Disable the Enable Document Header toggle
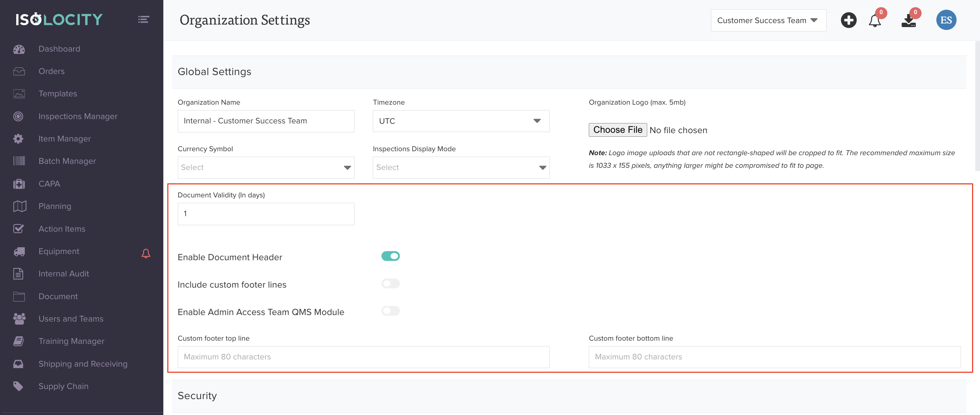The image size is (980, 415). coord(390,256)
